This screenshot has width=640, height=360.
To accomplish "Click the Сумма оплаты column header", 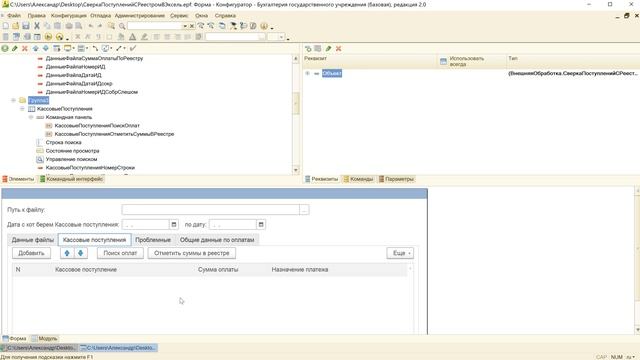I will pyautogui.click(x=218, y=269).
